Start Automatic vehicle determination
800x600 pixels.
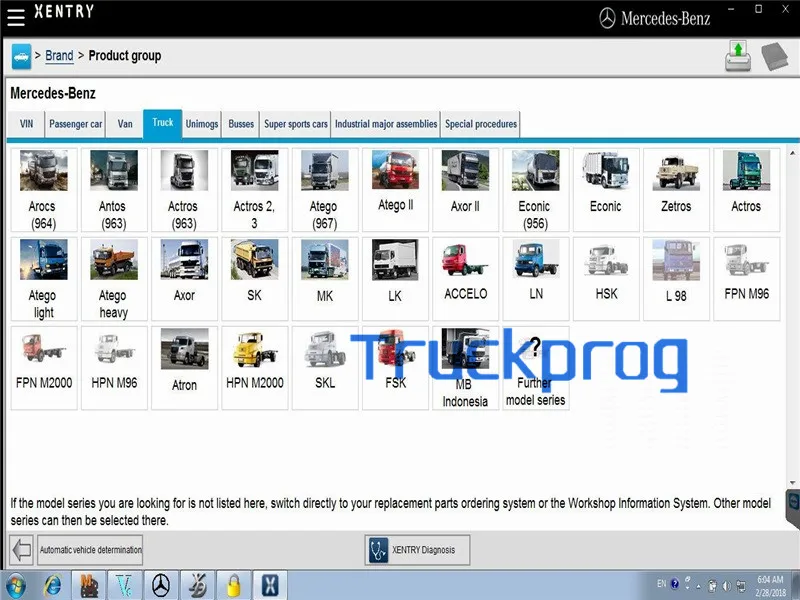click(x=90, y=550)
